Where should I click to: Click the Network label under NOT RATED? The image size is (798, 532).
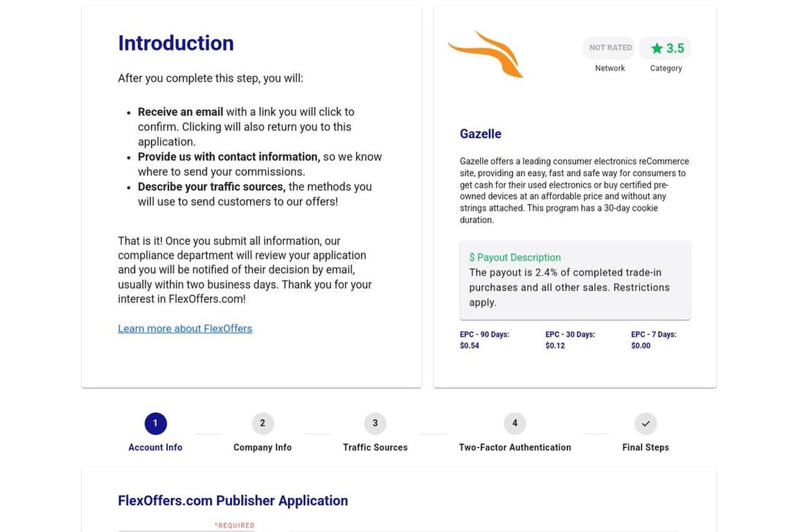610,68
